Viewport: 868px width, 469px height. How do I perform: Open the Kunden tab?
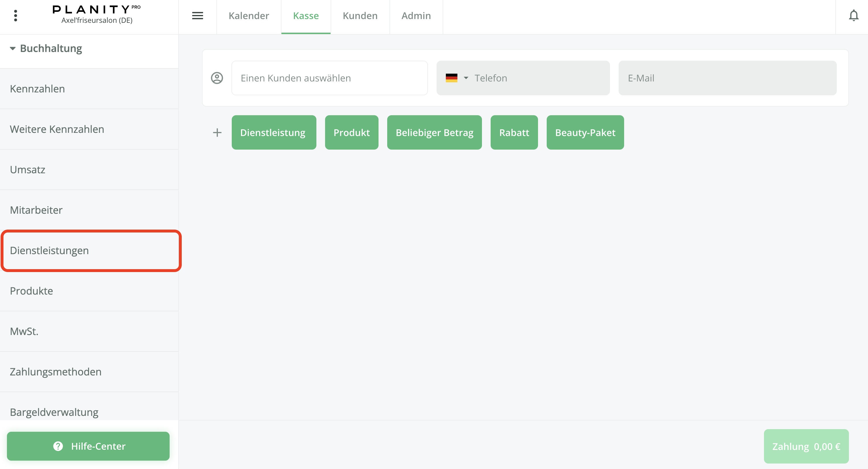point(360,16)
